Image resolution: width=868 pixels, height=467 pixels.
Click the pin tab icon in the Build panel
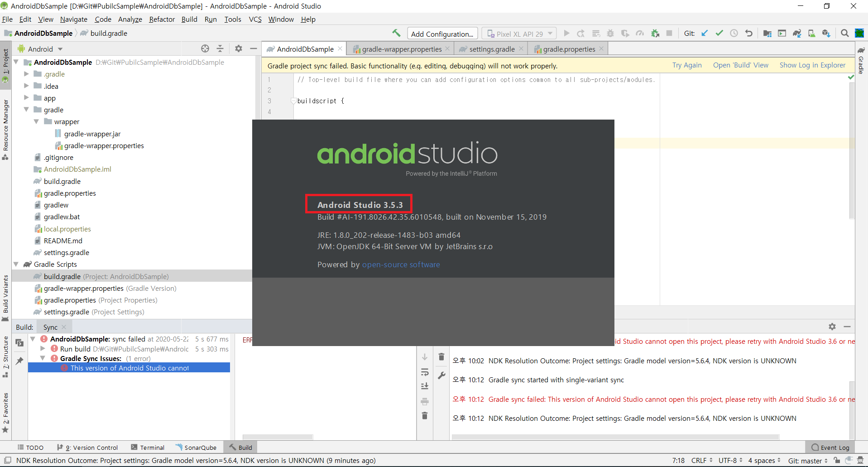tap(19, 361)
